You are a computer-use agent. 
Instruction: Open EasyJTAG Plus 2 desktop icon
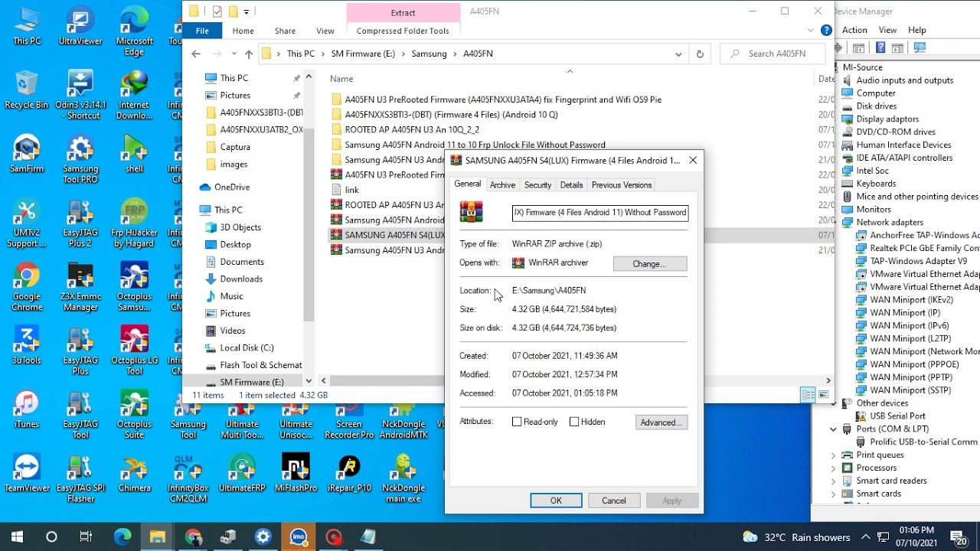coord(80,224)
